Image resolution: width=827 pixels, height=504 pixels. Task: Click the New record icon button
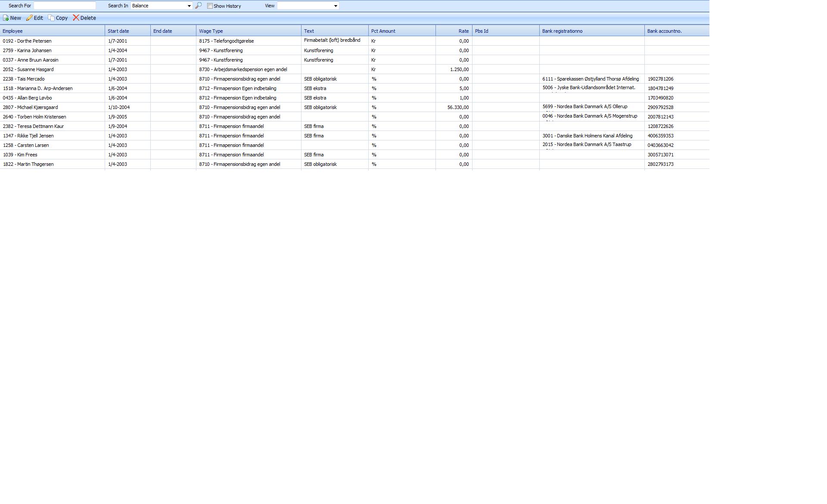tap(6, 18)
